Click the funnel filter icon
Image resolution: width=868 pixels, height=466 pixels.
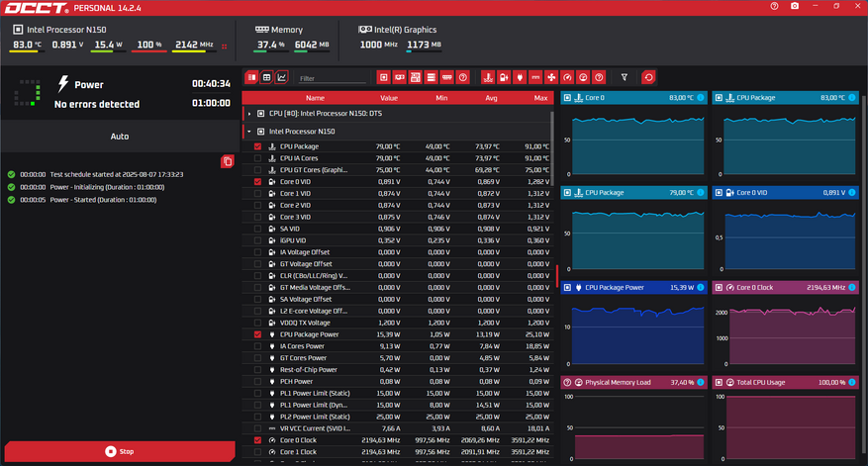click(x=625, y=77)
